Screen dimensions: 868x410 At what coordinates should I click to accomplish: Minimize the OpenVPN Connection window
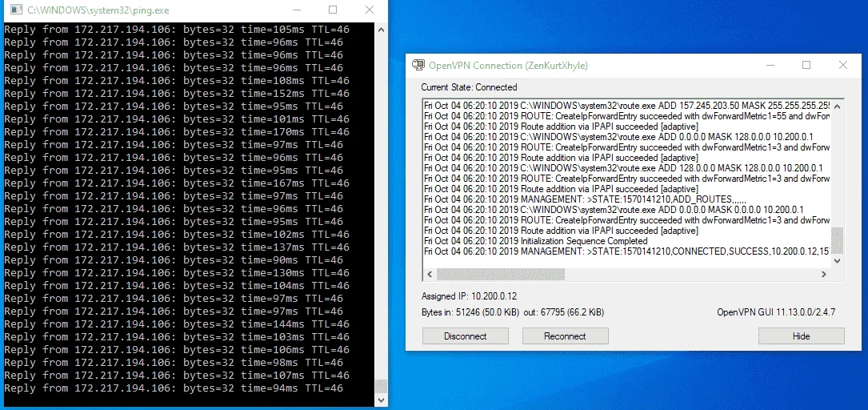tap(770, 65)
